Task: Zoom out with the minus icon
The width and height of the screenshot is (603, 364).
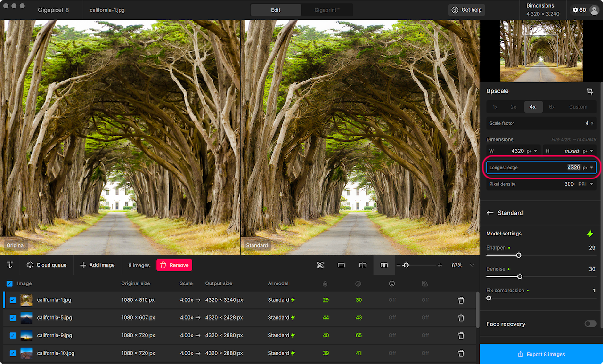Action: 399,265
